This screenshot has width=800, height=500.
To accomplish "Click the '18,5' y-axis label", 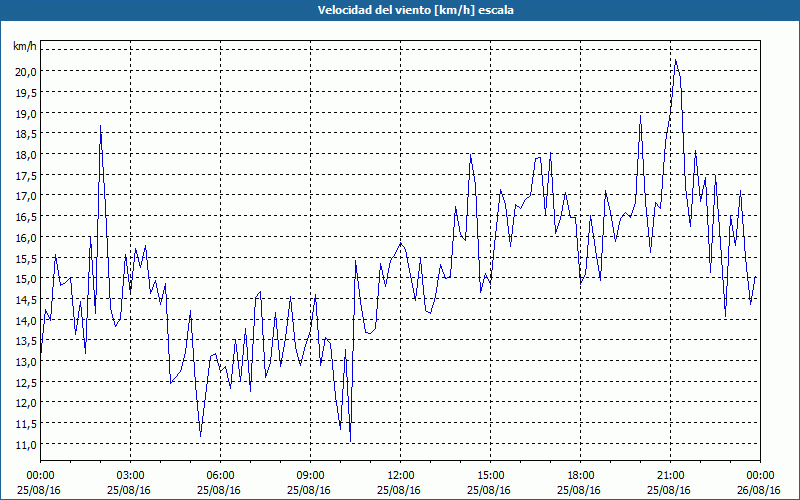I will pyautogui.click(x=26, y=134).
